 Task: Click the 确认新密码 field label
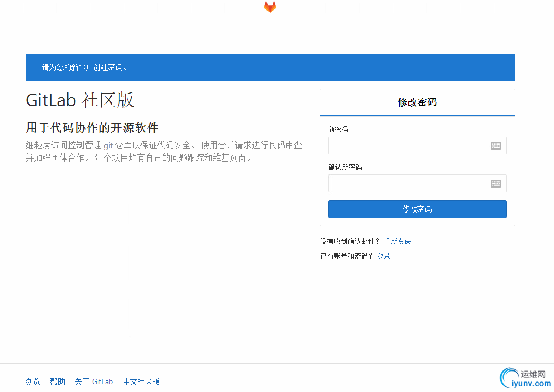click(345, 167)
